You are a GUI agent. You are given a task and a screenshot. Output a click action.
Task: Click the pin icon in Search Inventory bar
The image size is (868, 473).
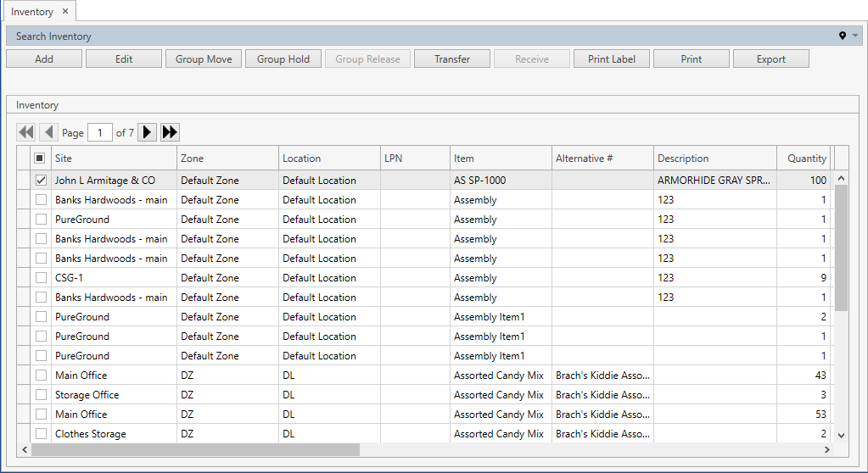(x=843, y=36)
